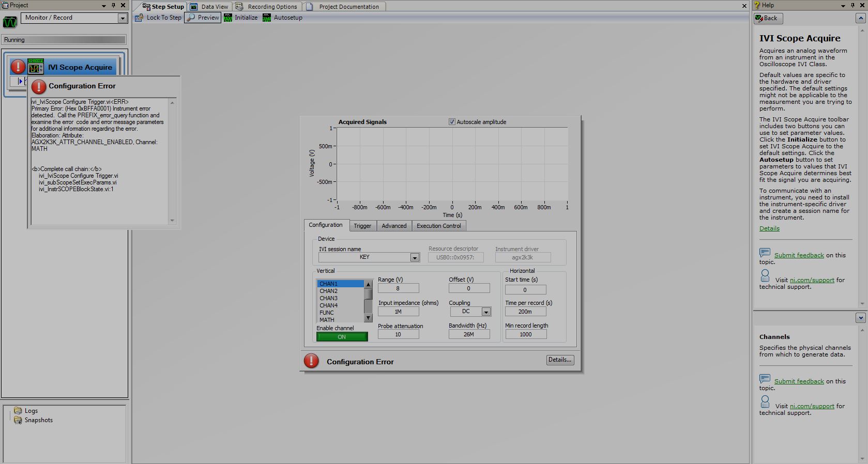Click the Time per record field
The height and width of the screenshot is (464, 868).
525,312
